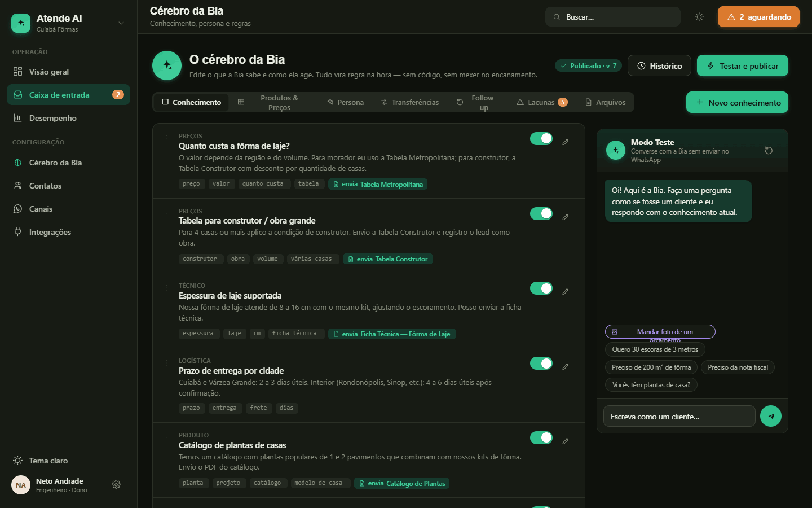The image size is (812, 508).
Task: Click 'envia Tabela Construtor' attachment chip
Action: click(388, 259)
